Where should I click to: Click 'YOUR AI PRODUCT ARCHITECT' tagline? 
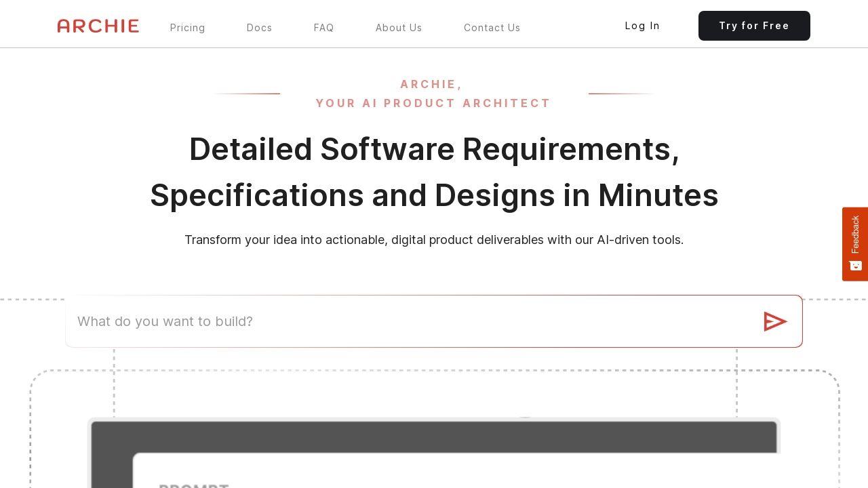(433, 103)
